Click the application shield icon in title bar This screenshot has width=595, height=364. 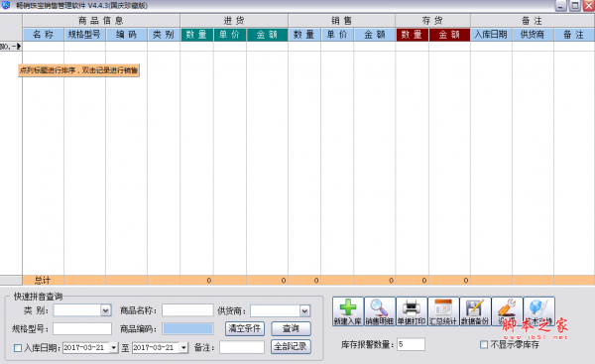click(x=6, y=5)
